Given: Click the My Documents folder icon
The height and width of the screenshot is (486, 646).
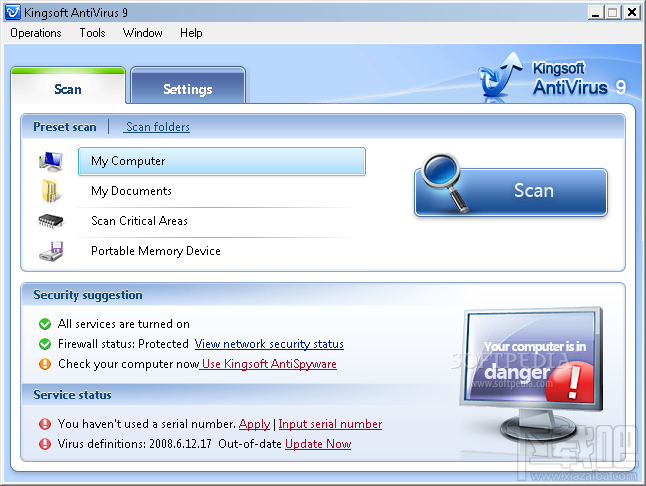Looking at the screenshot, I should coord(51,191).
